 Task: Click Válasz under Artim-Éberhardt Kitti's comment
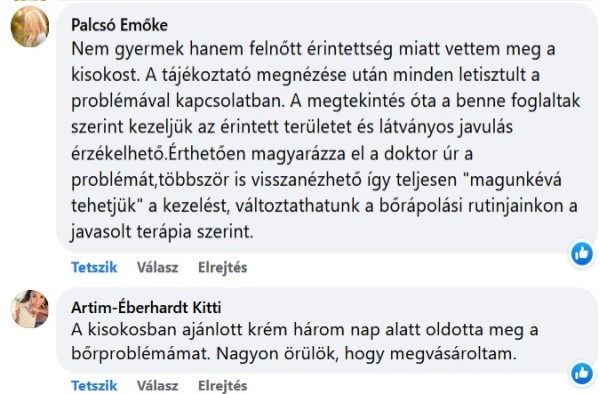(x=158, y=385)
